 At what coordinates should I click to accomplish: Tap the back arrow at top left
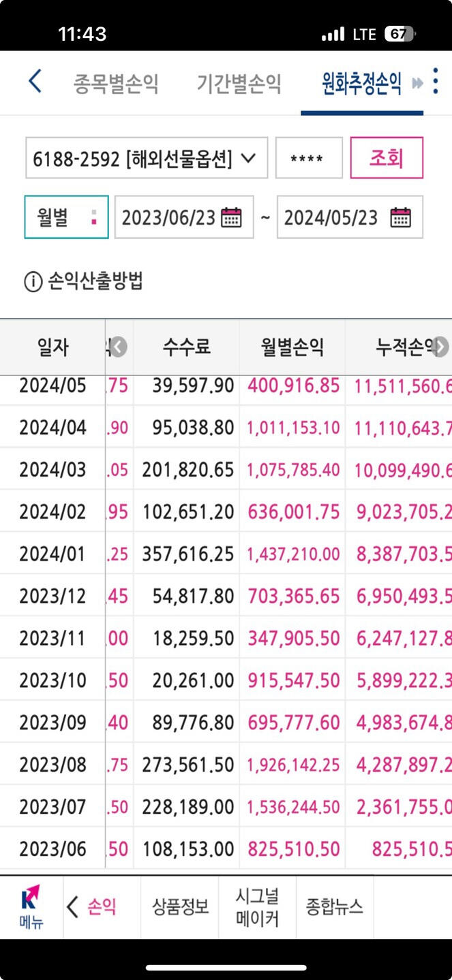[x=35, y=82]
